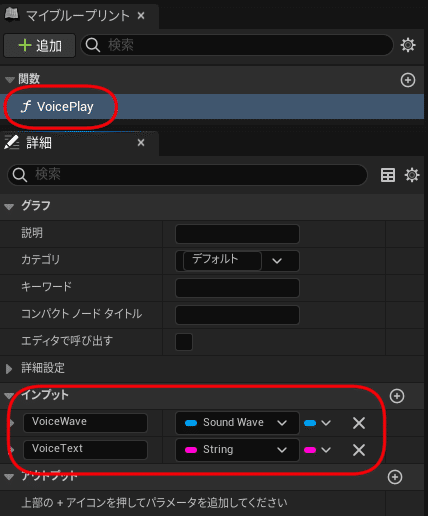Collapse the 関数 section
The height and width of the screenshot is (516, 428).
click(10, 80)
